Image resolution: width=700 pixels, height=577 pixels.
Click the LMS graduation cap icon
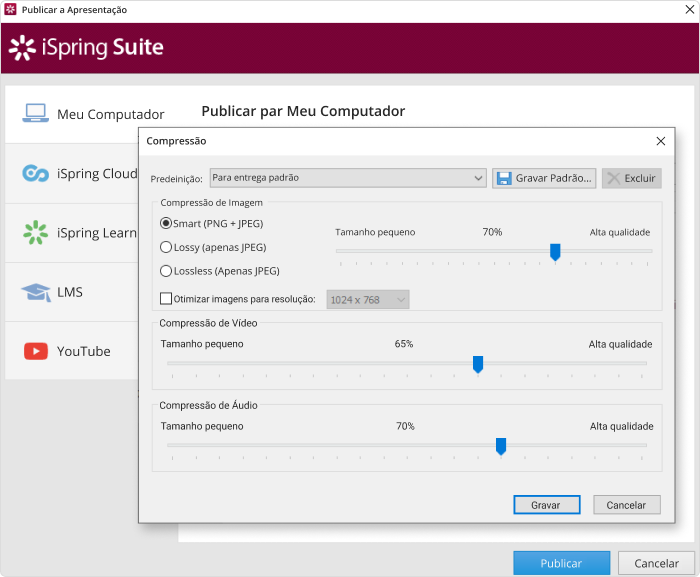click(36, 292)
